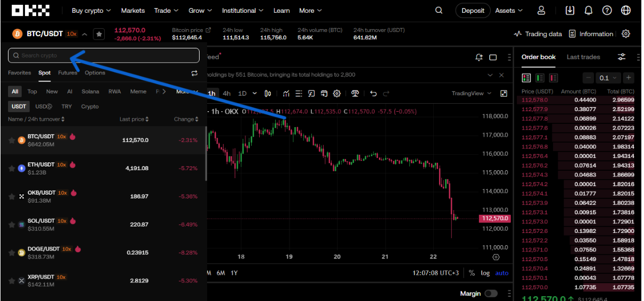Select the 112,578.0 ask price row
This screenshot has width=644, height=301.
pos(578,99)
